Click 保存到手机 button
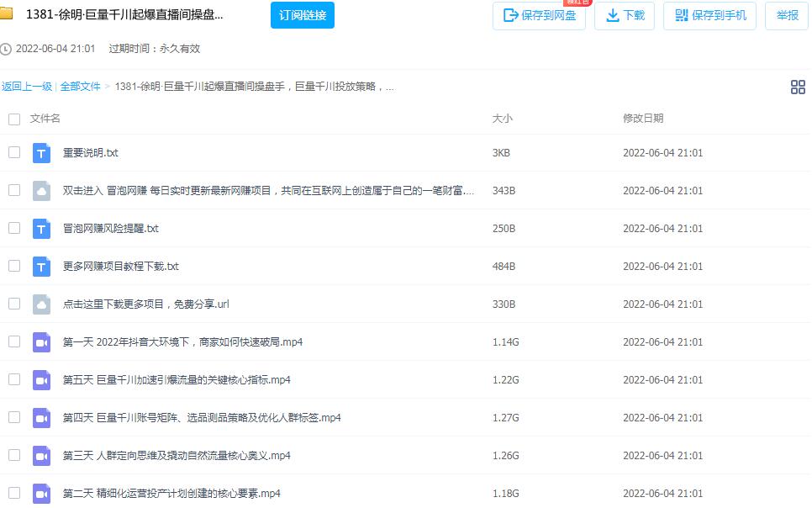This screenshot has width=812, height=508. click(x=709, y=15)
